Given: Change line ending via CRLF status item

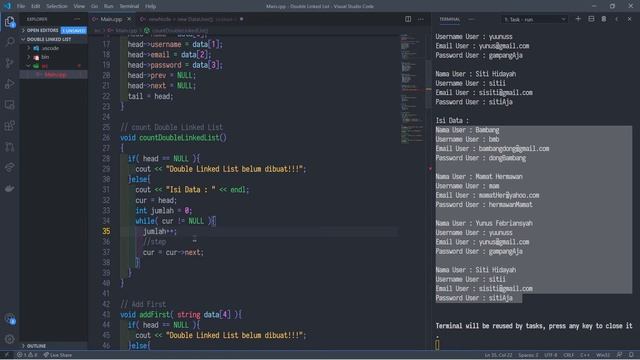Looking at the screenshot, I should click(x=569, y=355).
